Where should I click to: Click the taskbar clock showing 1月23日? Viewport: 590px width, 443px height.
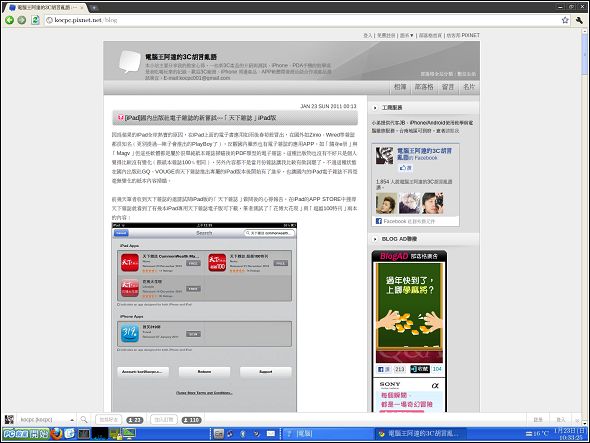click(x=570, y=434)
